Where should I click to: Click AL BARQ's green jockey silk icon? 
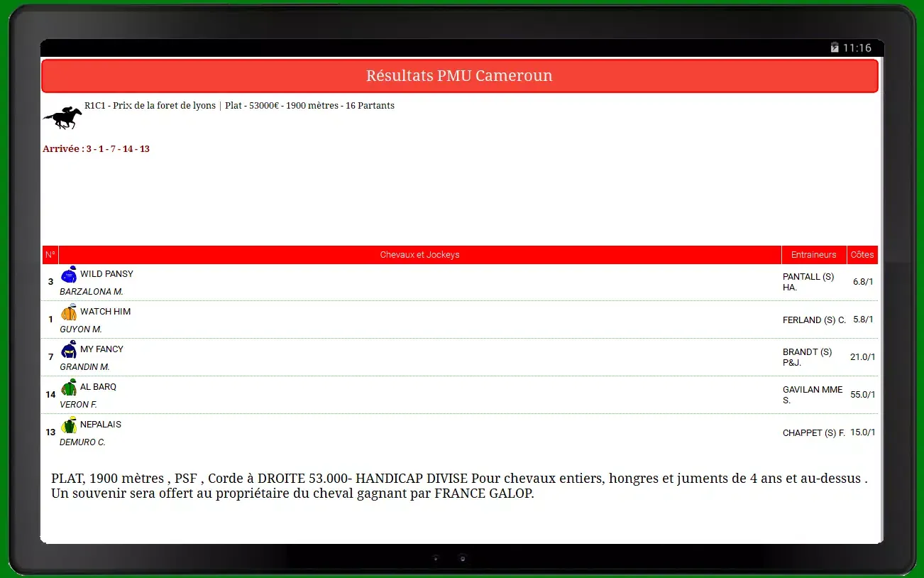(x=69, y=388)
